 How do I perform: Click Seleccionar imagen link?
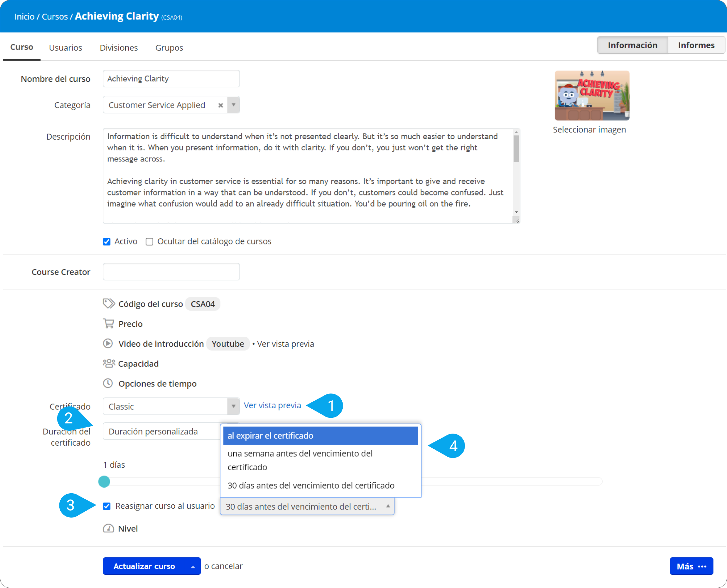pos(589,129)
